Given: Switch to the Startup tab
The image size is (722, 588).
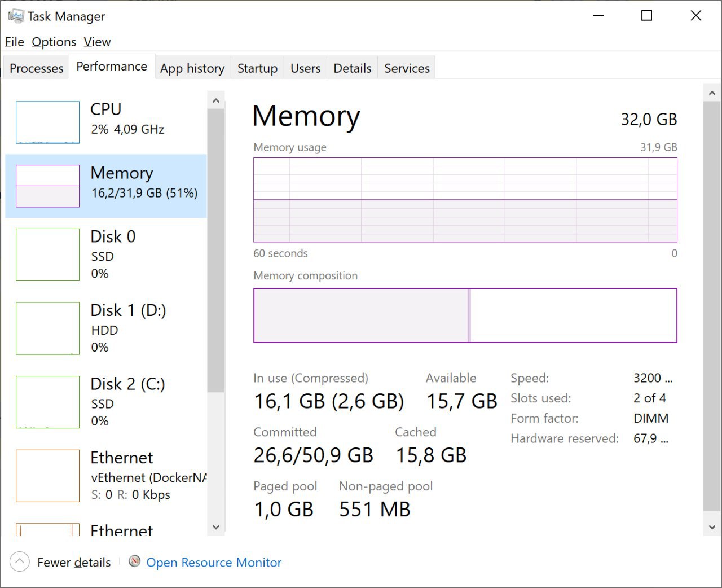Looking at the screenshot, I should click(257, 68).
